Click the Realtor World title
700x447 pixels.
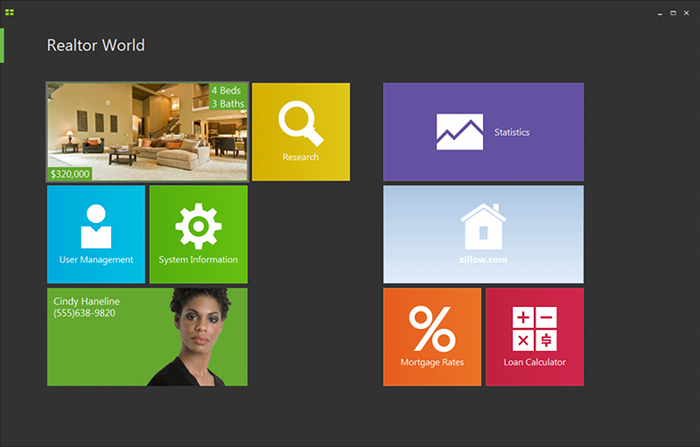pyautogui.click(x=96, y=45)
